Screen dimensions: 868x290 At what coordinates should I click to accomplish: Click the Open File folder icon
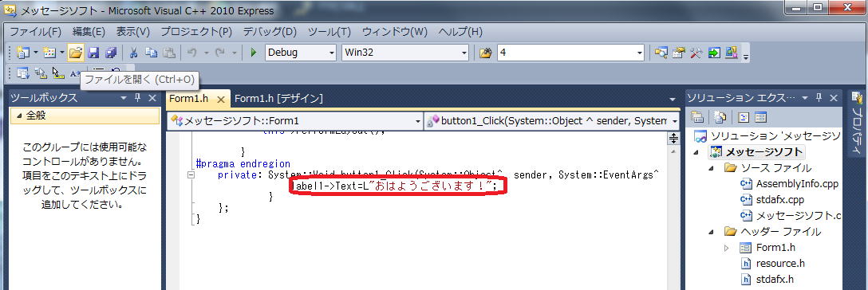coord(75,53)
